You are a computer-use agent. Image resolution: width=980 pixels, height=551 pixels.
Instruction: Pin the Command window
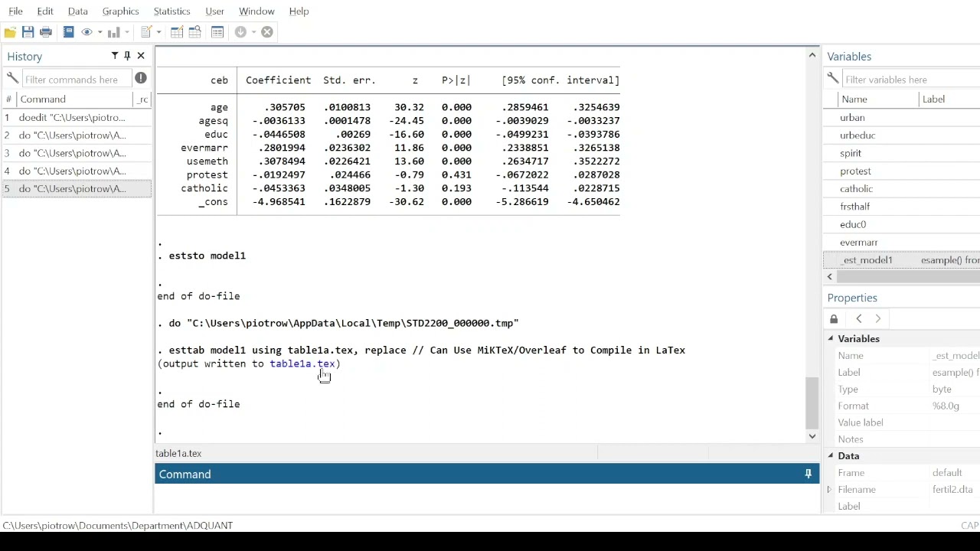click(x=808, y=474)
